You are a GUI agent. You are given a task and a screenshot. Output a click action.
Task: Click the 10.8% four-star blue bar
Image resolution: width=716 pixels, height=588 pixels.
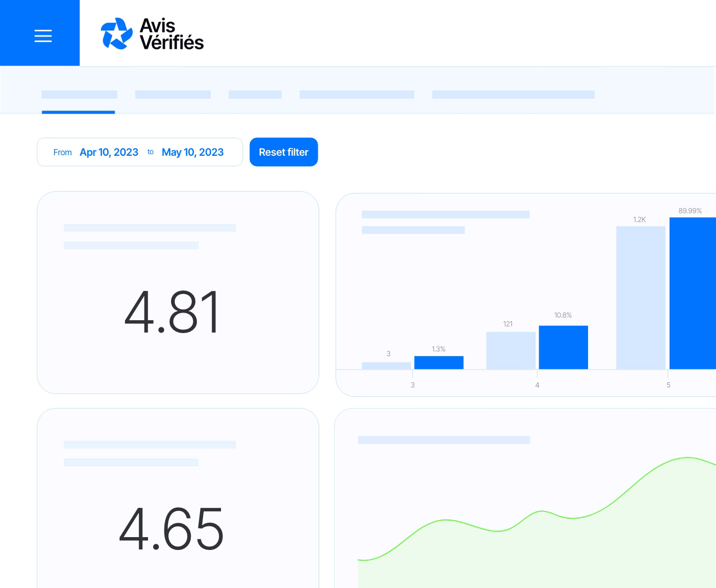(x=563, y=347)
